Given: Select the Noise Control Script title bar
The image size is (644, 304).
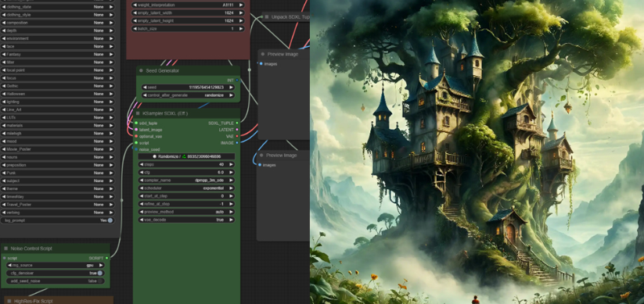Looking at the screenshot, I should (x=56, y=249).
